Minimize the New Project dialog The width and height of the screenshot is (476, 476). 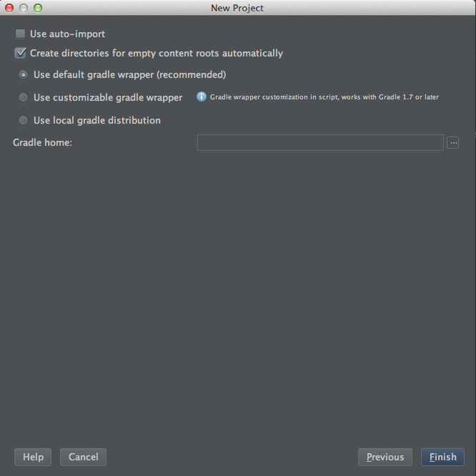24,8
